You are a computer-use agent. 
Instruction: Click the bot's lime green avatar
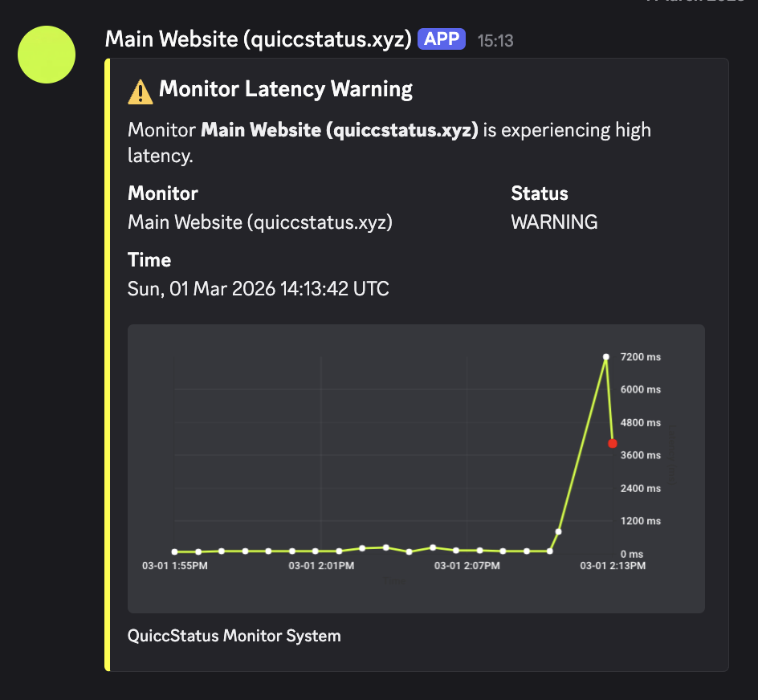[x=46, y=55]
